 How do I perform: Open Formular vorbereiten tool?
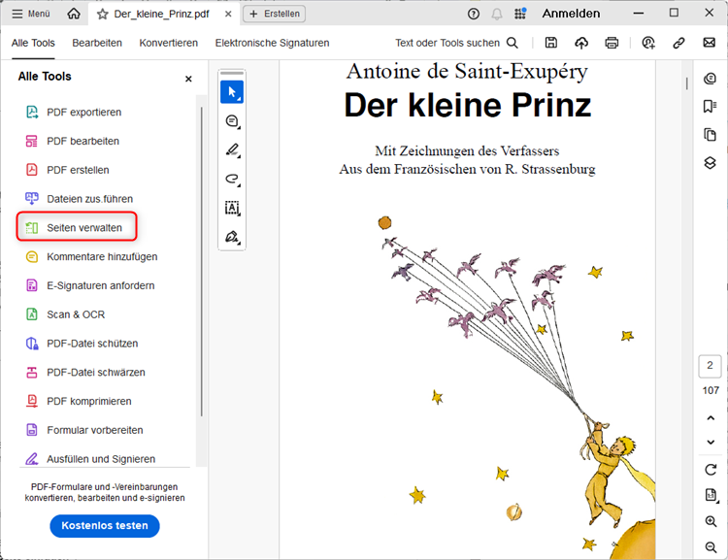point(84,430)
